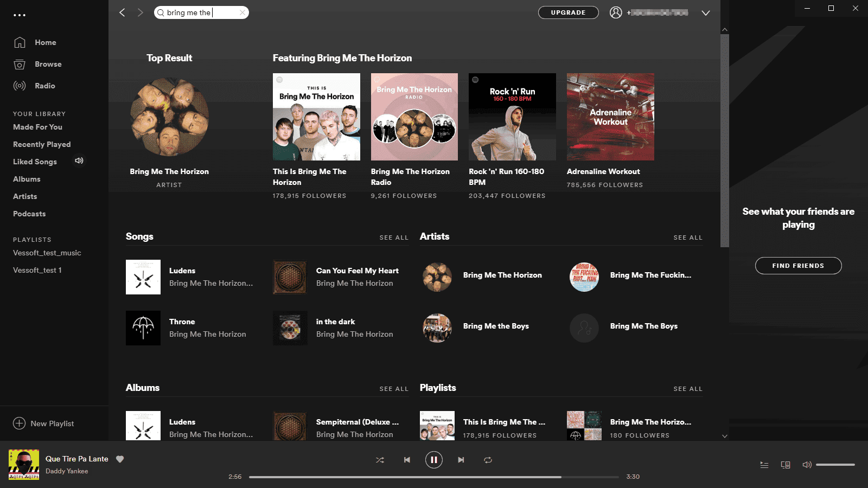
Task: Open Liked Songs
Action: tap(35, 162)
